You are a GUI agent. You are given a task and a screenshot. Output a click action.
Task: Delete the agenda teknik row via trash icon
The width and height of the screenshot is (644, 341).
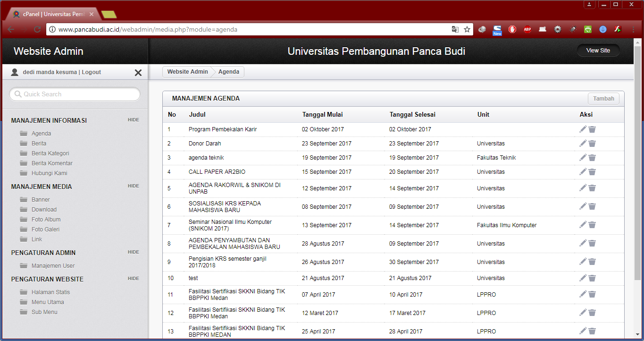click(592, 158)
